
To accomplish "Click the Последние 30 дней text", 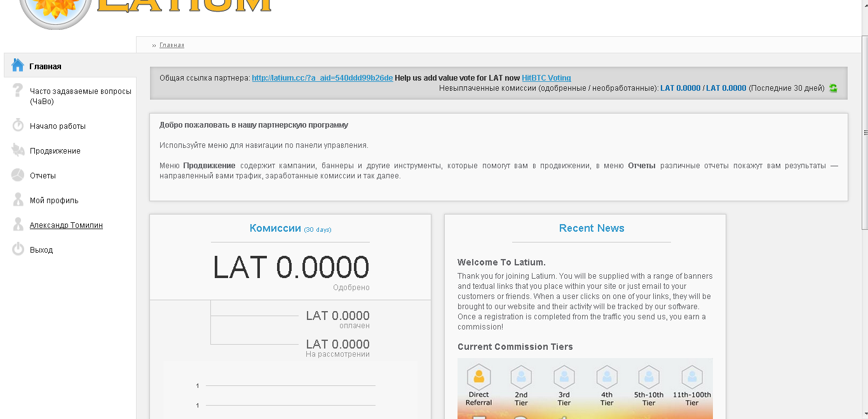I will tap(787, 88).
